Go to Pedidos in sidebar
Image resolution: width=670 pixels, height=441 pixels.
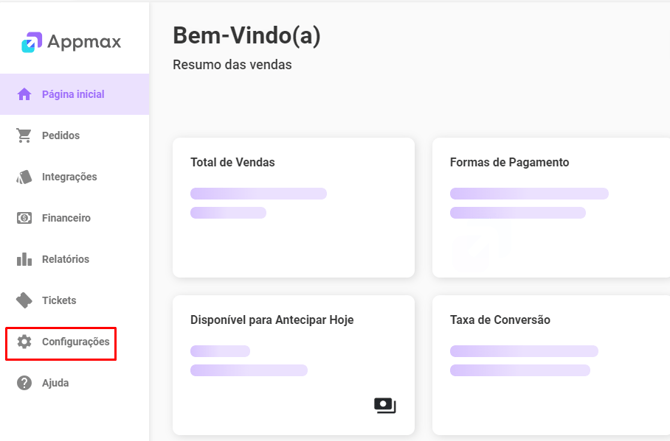[x=61, y=136]
